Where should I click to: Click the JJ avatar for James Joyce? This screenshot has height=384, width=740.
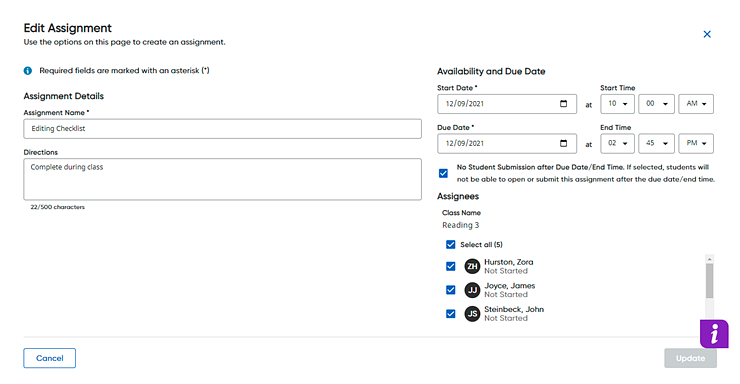(472, 290)
